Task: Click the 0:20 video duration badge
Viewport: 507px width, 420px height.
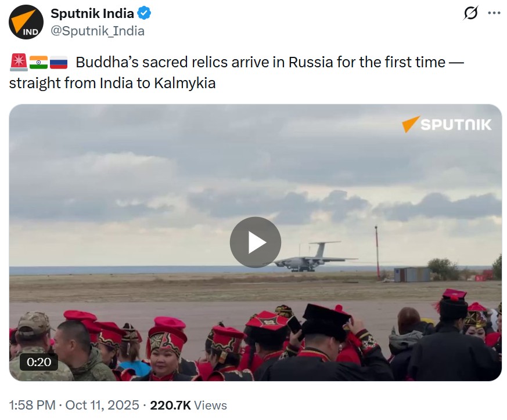Action: point(39,362)
